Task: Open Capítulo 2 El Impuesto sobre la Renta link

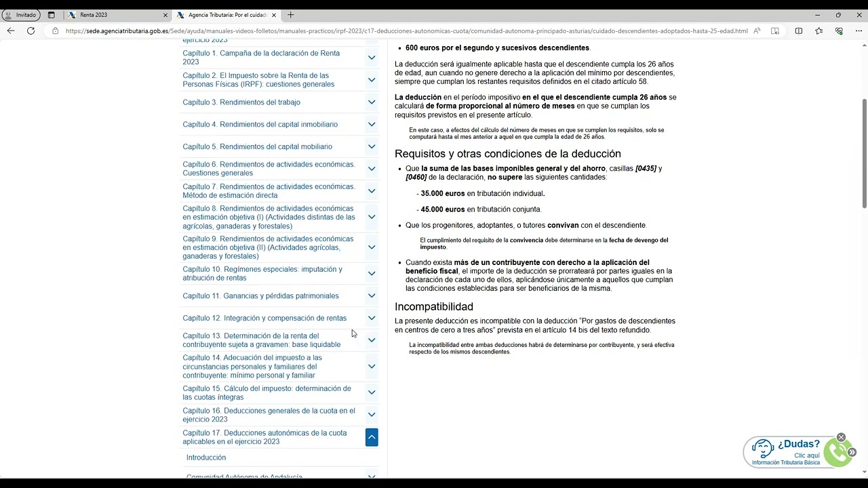Action: click(258, 80)
